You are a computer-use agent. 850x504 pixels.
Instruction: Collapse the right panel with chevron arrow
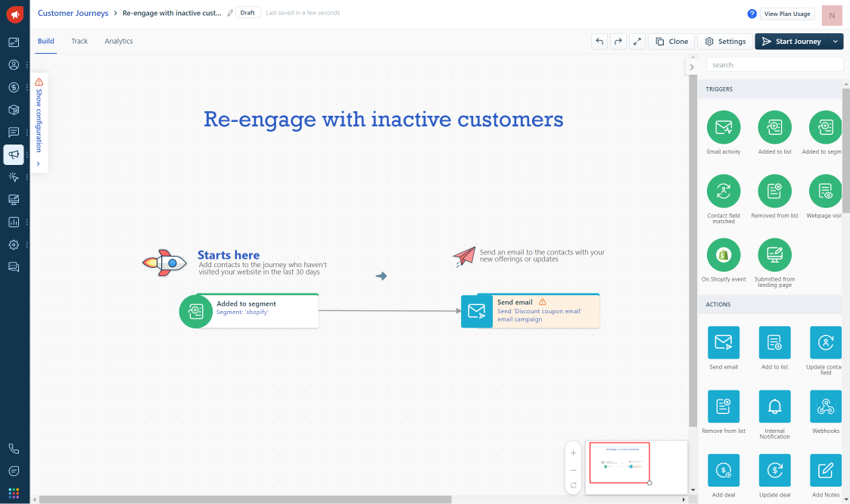[692, 67]
